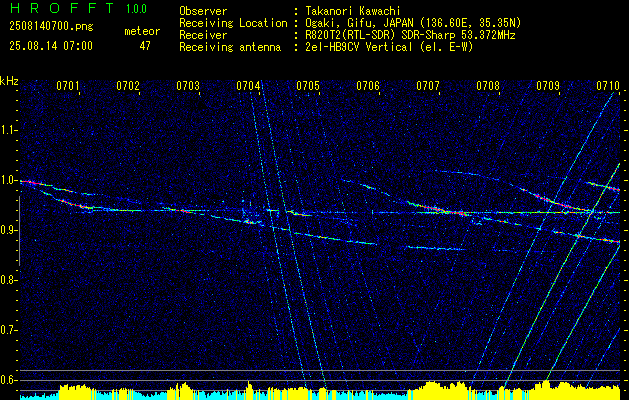Image resolution: width=629 pixels, height=400 pixels.
Task: Click the 0701 time marker
Action: [x=67, y=86]
